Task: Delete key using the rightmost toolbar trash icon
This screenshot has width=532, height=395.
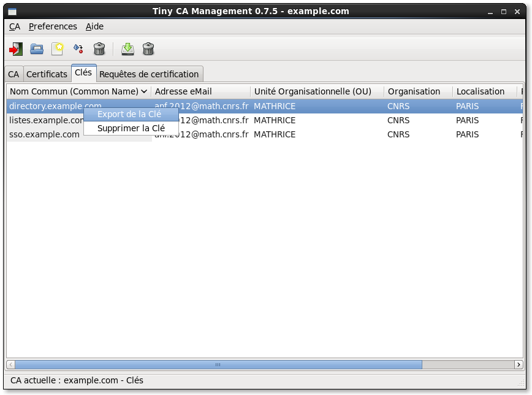Action: [148, 49]
